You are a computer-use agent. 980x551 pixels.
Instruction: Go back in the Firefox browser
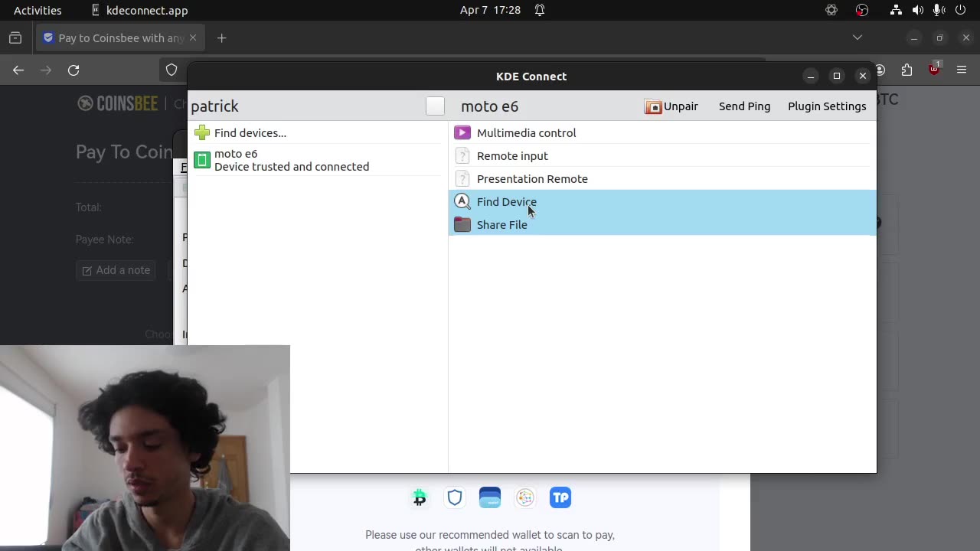coord(18,70)
